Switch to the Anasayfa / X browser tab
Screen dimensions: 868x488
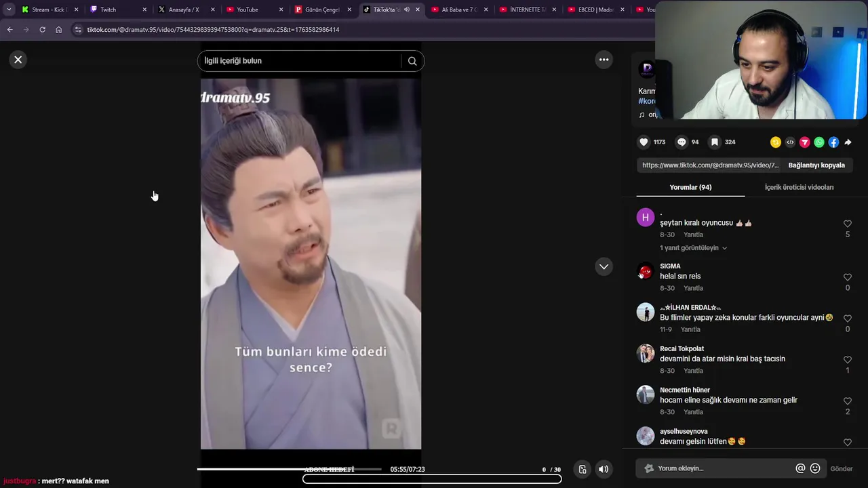pyautogui.click(x=184, y=9)
